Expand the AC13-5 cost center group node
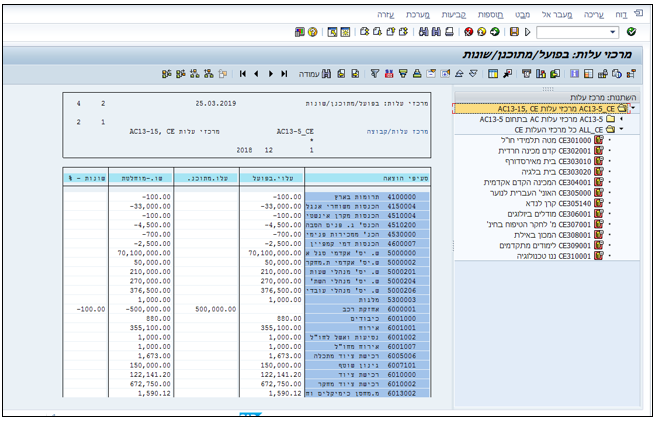 [621, 119]
